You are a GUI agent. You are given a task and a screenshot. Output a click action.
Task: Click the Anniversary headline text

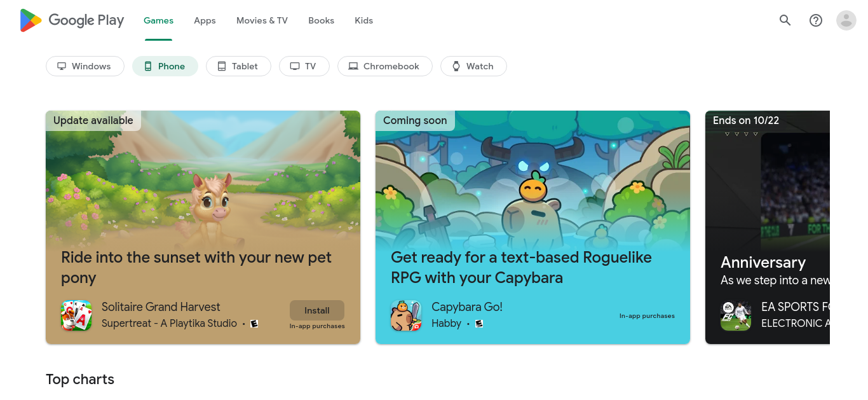763,263
